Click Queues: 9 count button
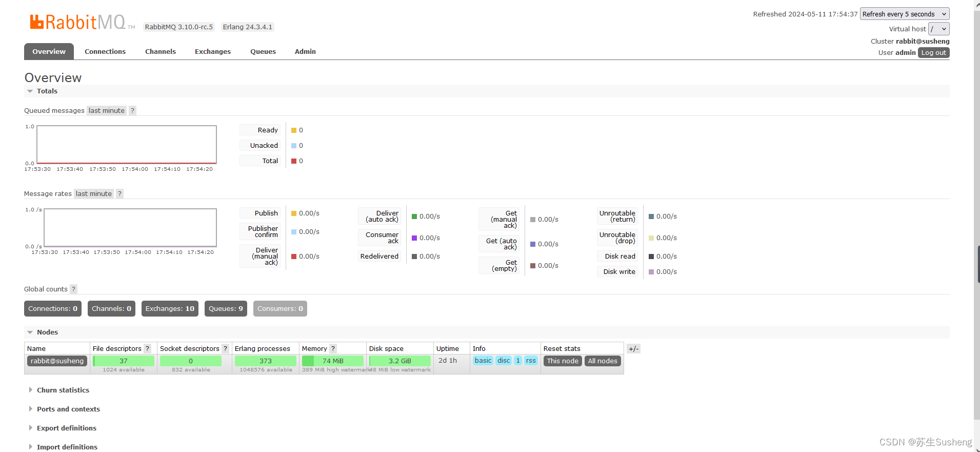980x452 pixels. pyautogui.click(x=226, y=308)
